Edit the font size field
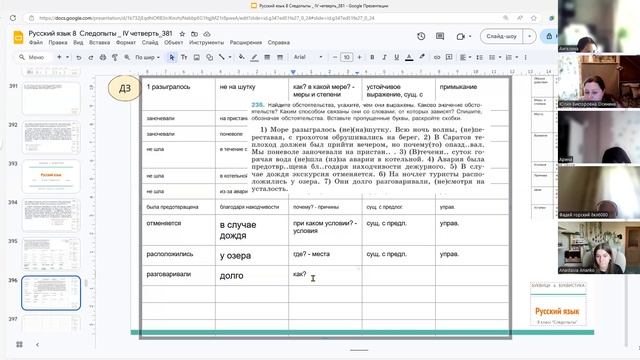The width and height of the screenshot is (640, 360). (347, 58)
